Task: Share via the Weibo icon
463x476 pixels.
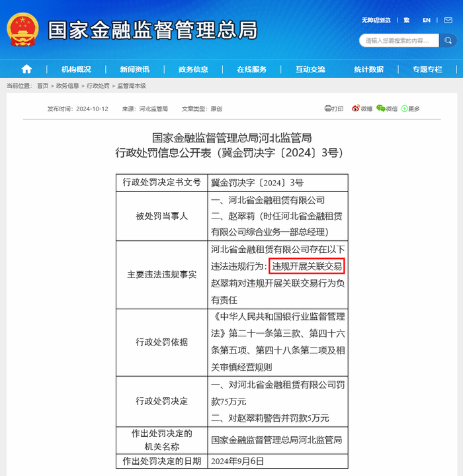Action: tap(355, 109)
